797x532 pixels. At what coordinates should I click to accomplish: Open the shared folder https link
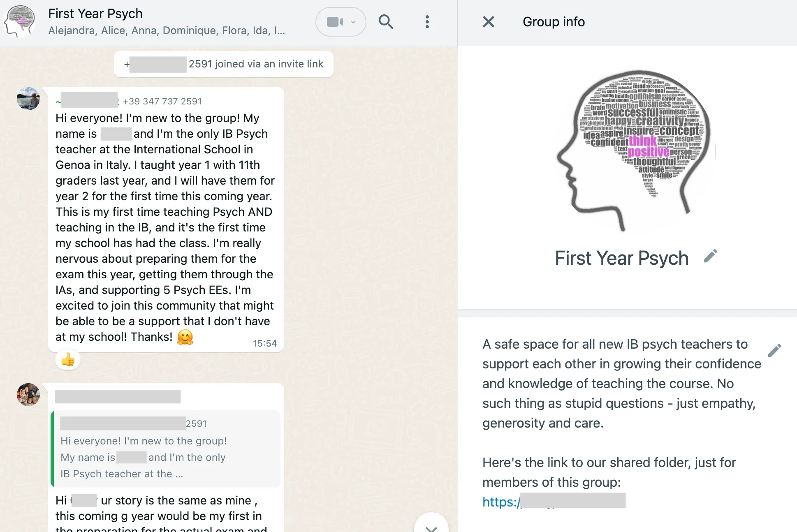554,501
